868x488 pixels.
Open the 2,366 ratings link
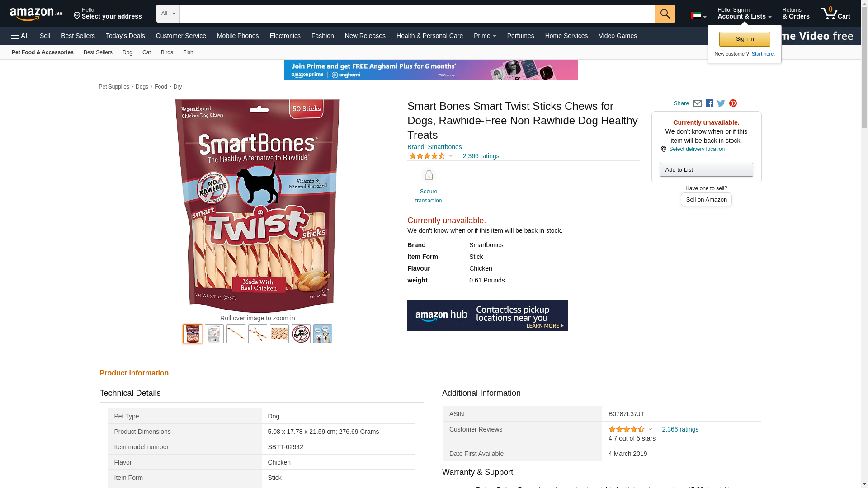[481, 156]
